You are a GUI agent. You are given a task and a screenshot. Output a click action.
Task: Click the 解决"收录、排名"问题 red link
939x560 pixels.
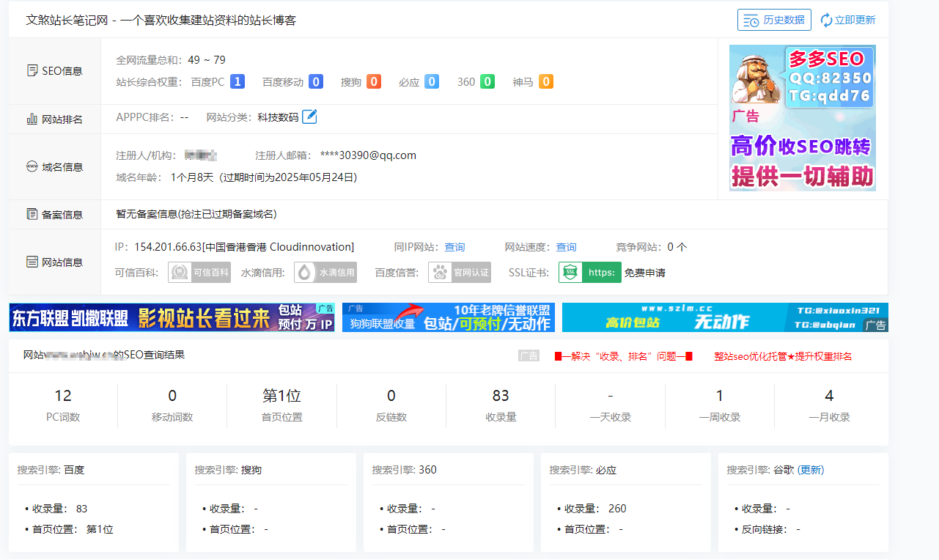coord(624,356)
